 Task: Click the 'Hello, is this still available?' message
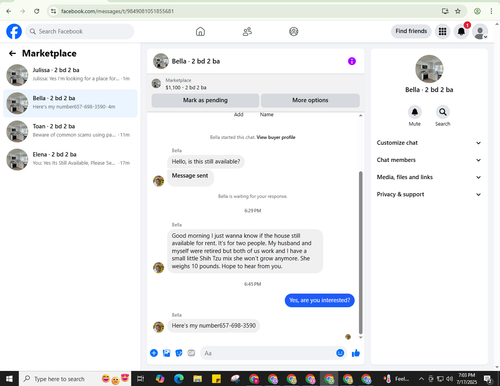(206, 162)
